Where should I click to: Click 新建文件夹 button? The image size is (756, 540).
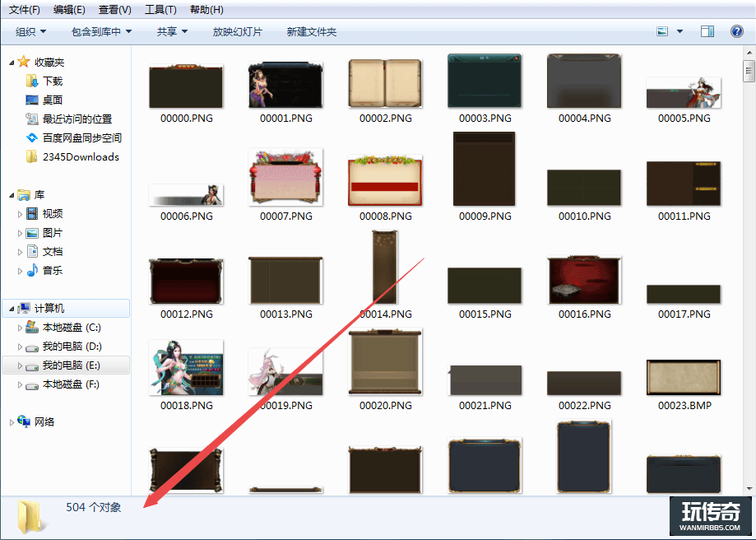coord(312,32)
